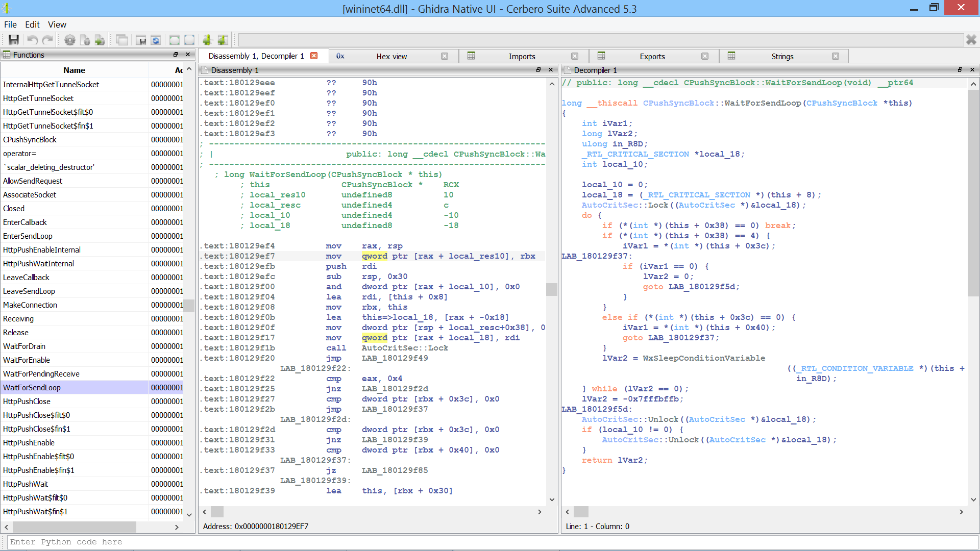
Task: Click the Python code input field
Action: coord(493,542)
